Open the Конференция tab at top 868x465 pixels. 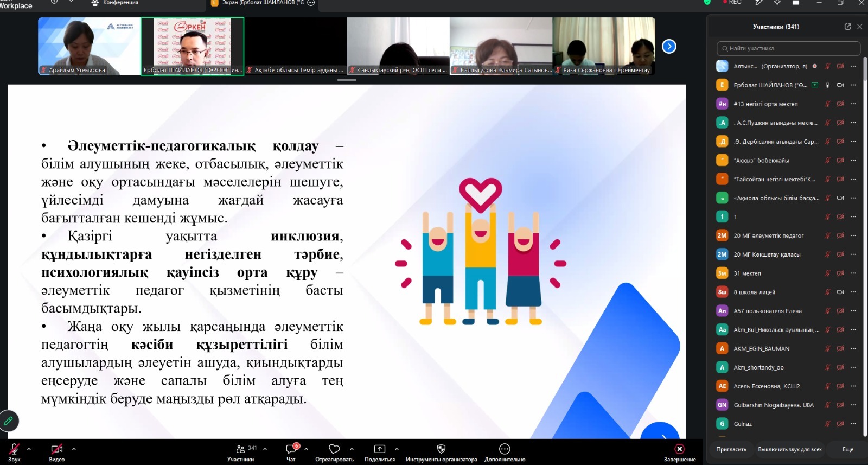click(115, 3)
